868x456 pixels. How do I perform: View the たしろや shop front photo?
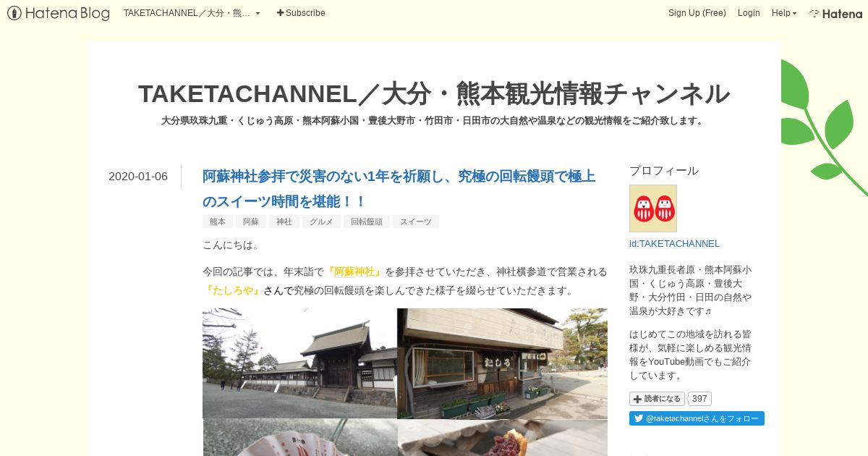point(503,363)
